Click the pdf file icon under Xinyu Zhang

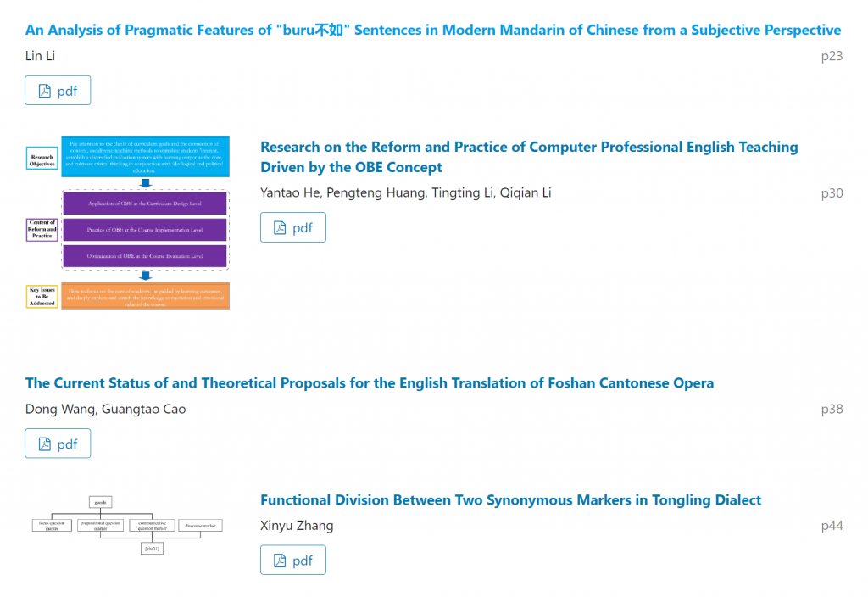click(280, 561)
